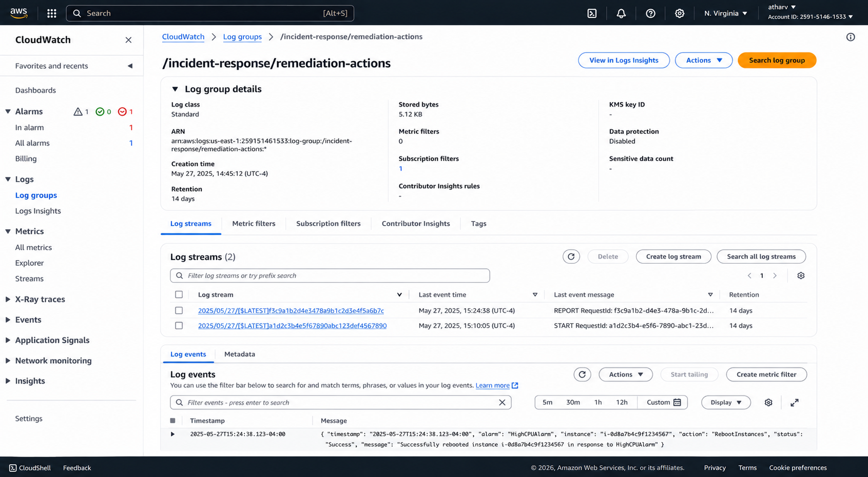Clear the filter events search box
Screen dimensions: 868x477
click(502, 403)
